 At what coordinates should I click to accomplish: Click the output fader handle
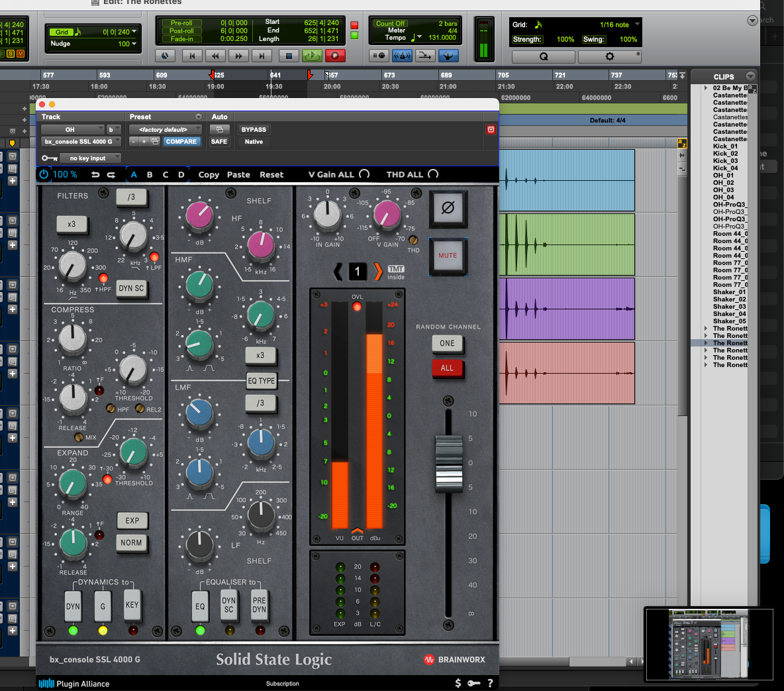tap(449, 464)
